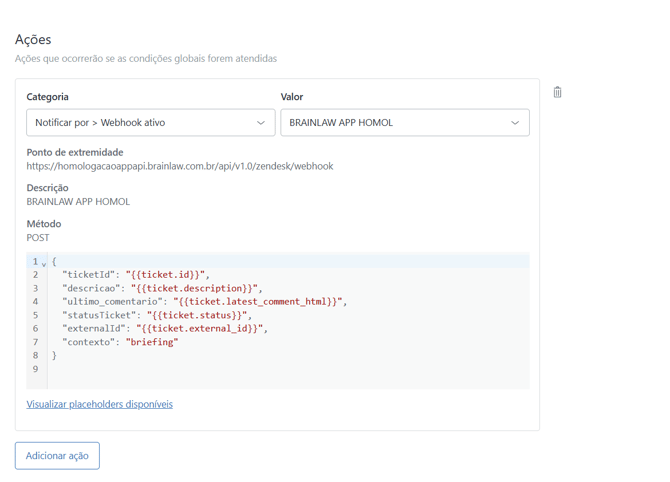Click the Descrição value BRAINLAW APP HOMOL

78,202
